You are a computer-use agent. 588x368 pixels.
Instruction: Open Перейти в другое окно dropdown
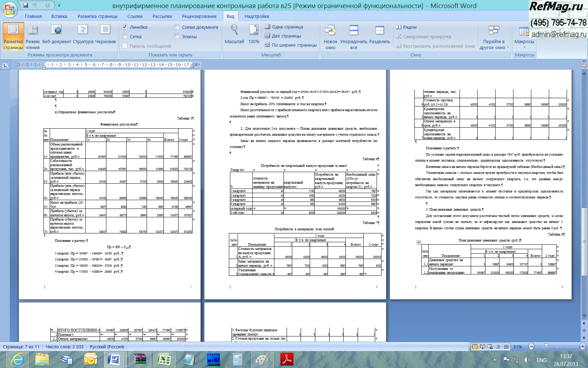pos(494,45)
